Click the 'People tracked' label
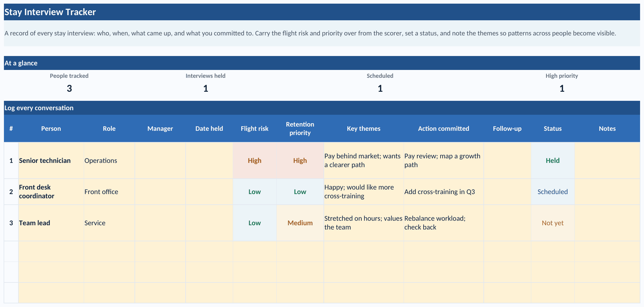Image resolution: width=644 pixels, height=307 pixels. [x=69, y=76]
